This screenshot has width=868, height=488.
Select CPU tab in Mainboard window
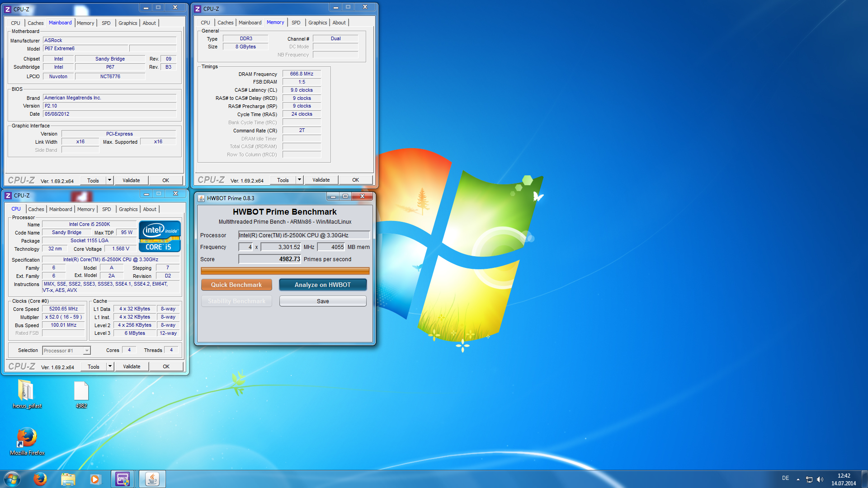click(16, 23)
